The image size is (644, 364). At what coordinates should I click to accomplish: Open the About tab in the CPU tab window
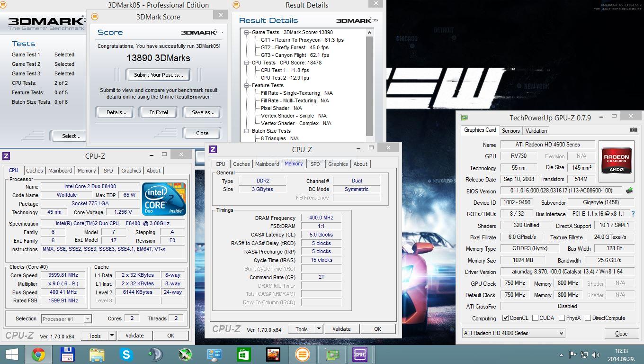(153, 171)
